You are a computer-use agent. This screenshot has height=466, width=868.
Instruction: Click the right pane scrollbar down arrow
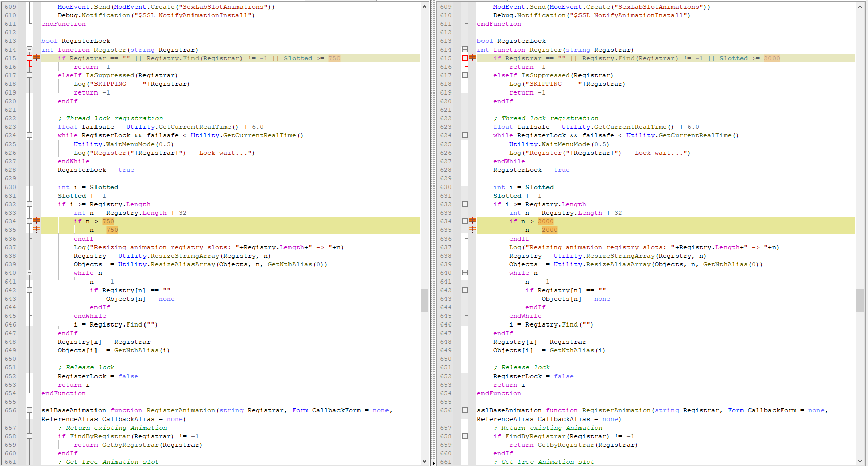point(860,461)
